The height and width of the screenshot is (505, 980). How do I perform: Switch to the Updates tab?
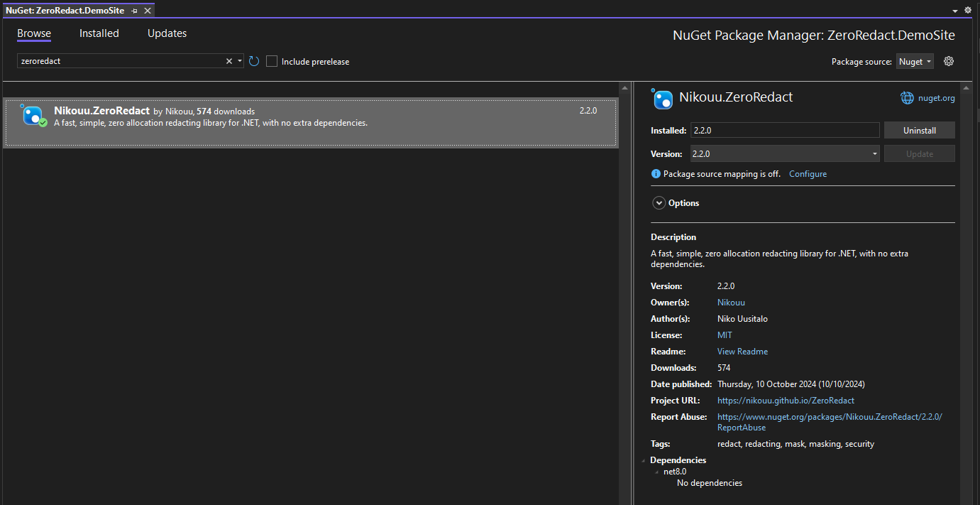[167, 33]
